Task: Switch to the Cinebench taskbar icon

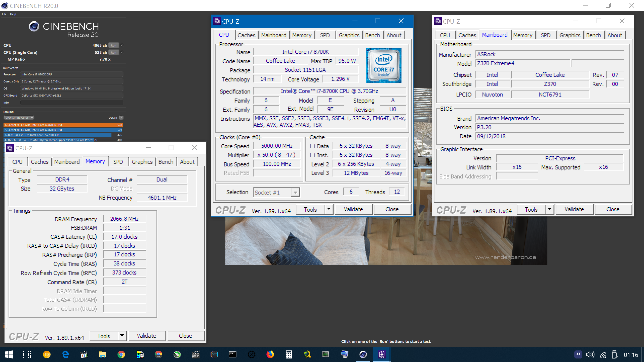Action: (363, 354)
